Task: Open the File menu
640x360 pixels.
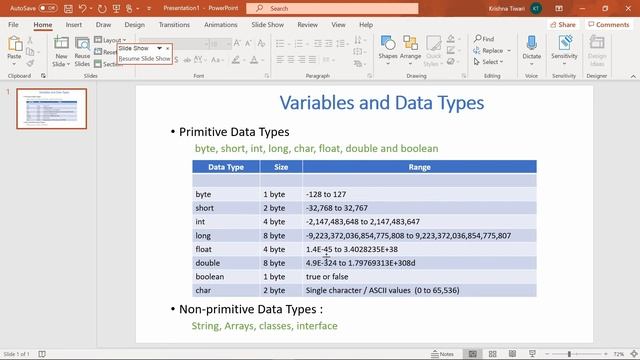Action: coord(13,24)
